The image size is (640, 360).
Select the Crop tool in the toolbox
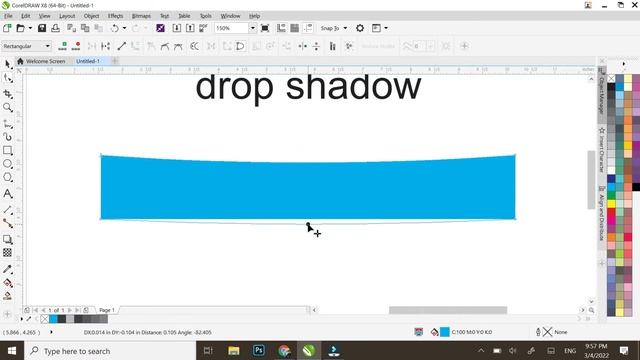pyautogui.click(x=8, y=94)
